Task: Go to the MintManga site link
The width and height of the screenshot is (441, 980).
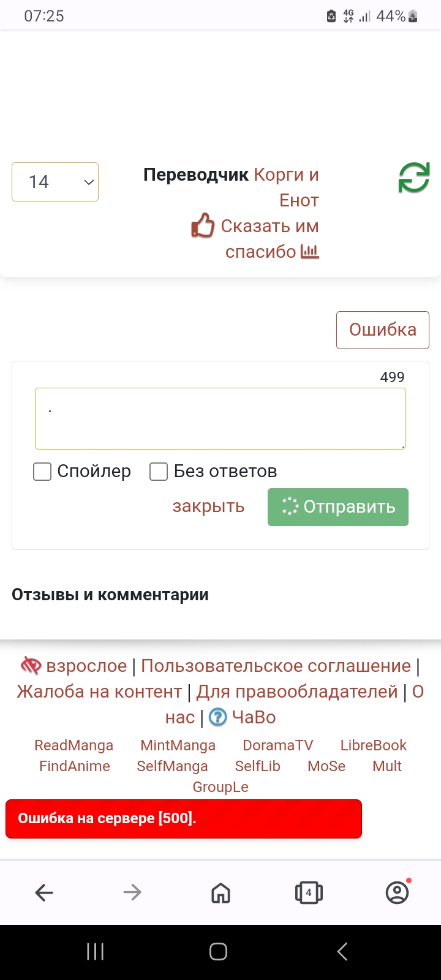Action: (178, 745)
